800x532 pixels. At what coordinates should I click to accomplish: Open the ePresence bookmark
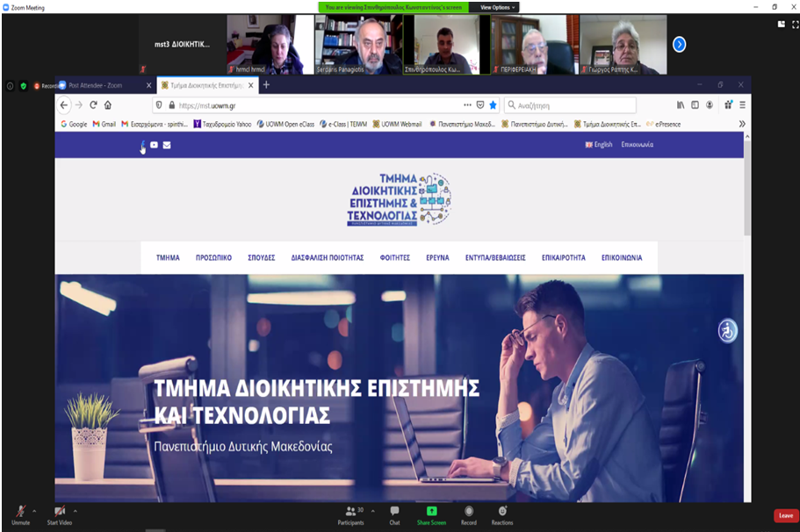pos(663,124)
